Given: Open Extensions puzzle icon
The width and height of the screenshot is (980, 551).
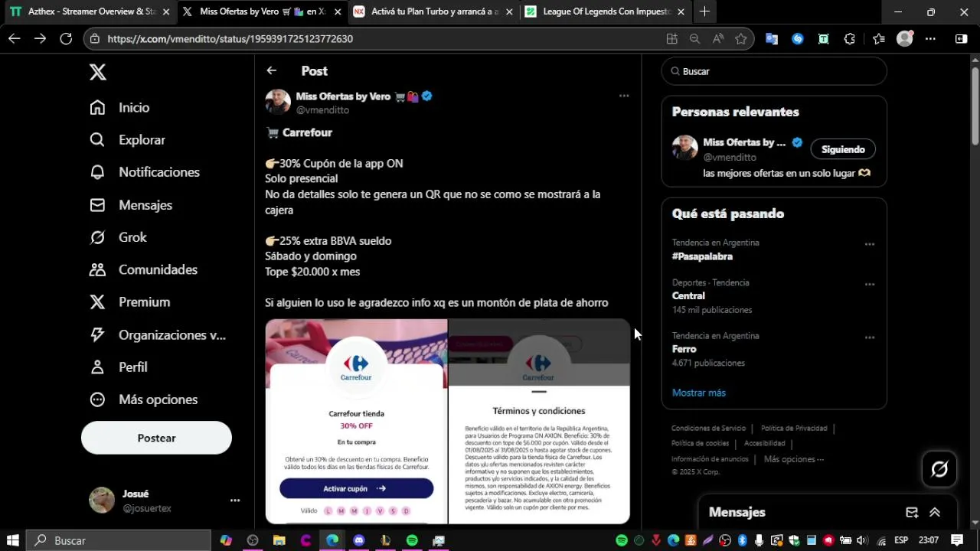Looking at the screenshot, I should click(850, 39).
